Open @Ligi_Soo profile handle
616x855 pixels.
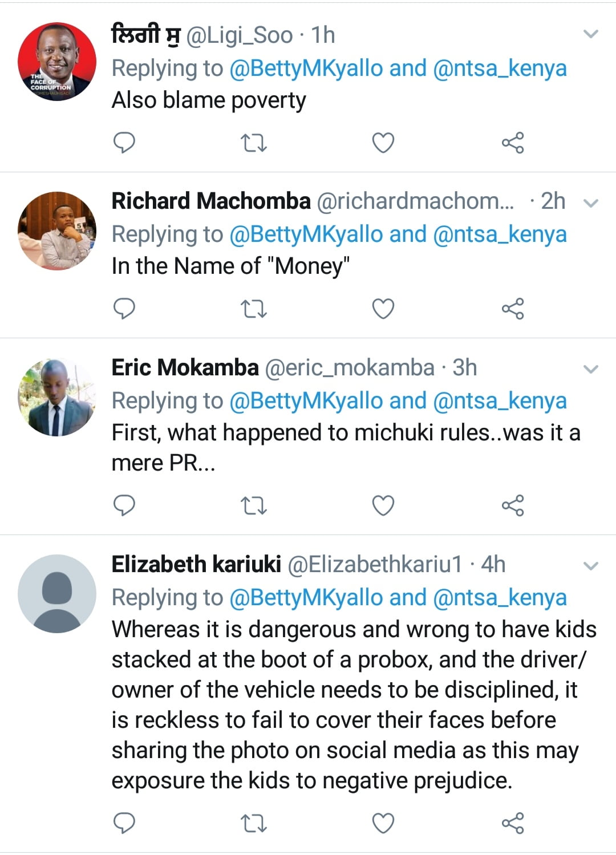(x=240, y=35)
